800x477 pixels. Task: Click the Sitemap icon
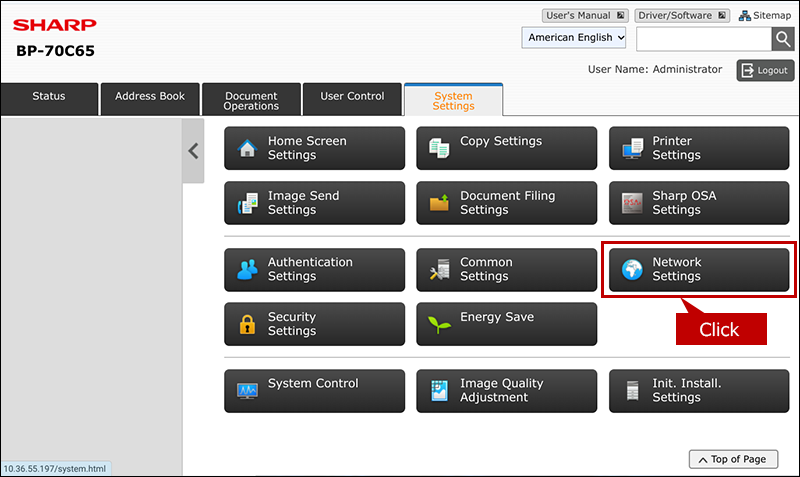point(745,16)
